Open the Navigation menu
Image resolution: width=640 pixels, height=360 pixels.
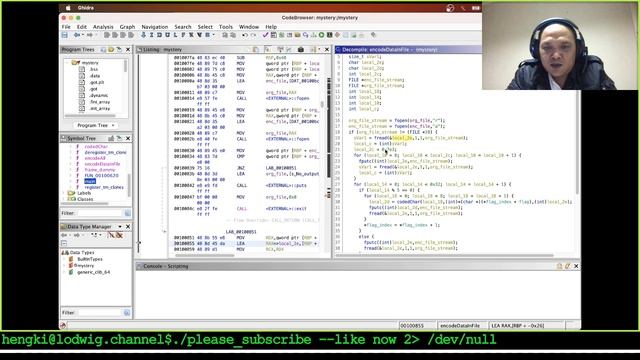(x=155, y=27)
